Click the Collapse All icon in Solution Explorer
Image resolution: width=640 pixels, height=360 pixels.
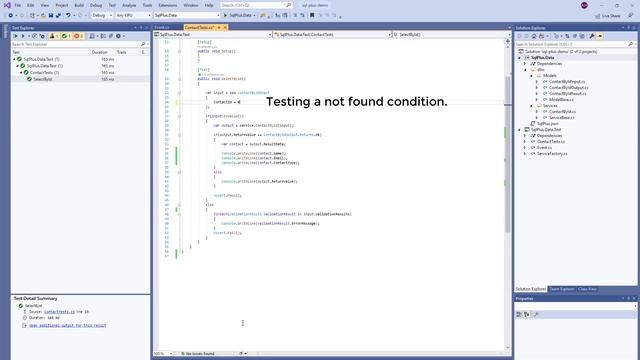(x=574, y=36)
